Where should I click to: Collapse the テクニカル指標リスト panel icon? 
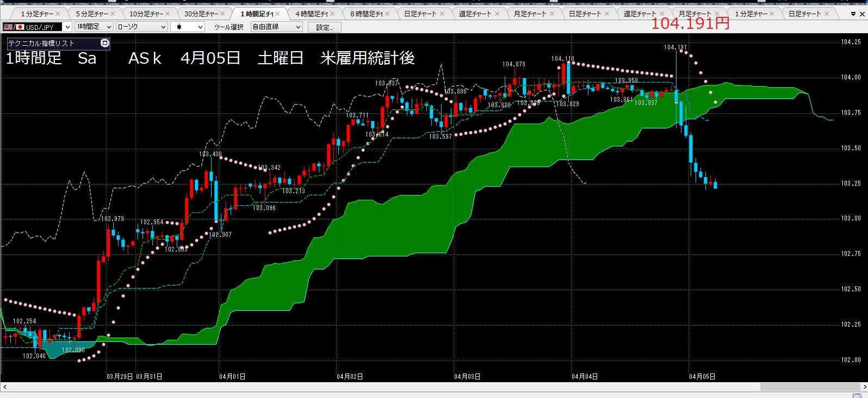click(x=105, y=43)
